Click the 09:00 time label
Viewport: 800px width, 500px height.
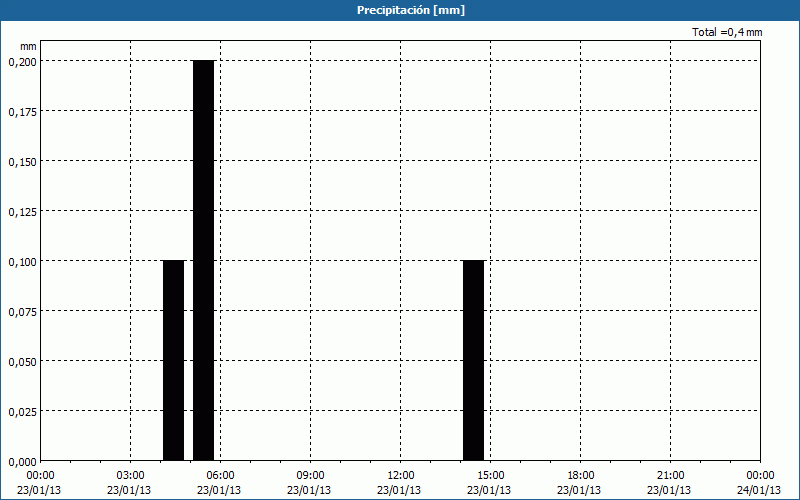pyautogui.click(x=310, y=476)
